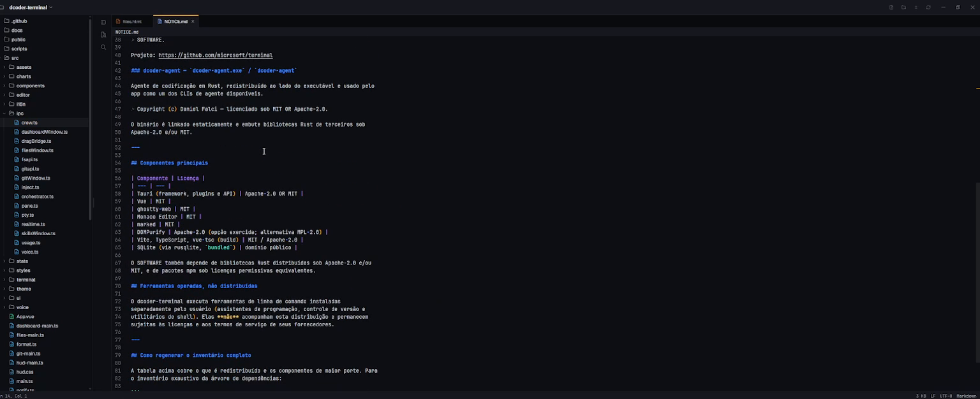This screenshot has height=399, width=980.
Task: Click the new folder icon in title bar
Action: tap(903, 8)
